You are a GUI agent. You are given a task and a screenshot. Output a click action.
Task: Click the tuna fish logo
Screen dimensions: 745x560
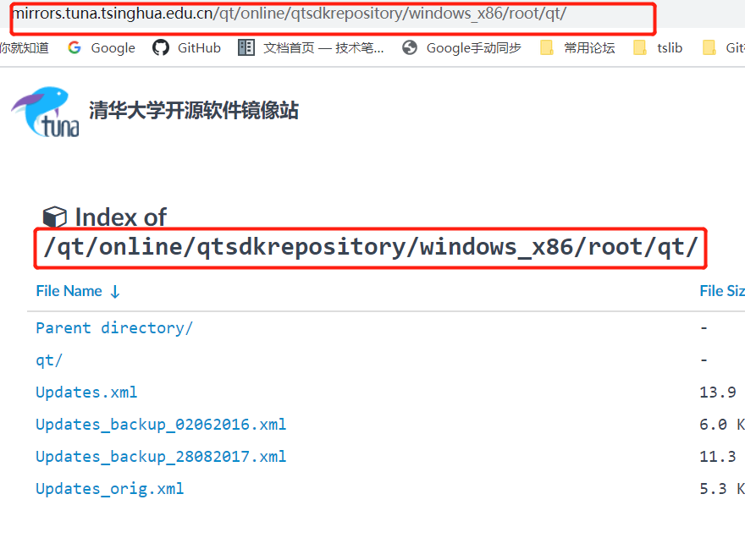coord(45,112)
